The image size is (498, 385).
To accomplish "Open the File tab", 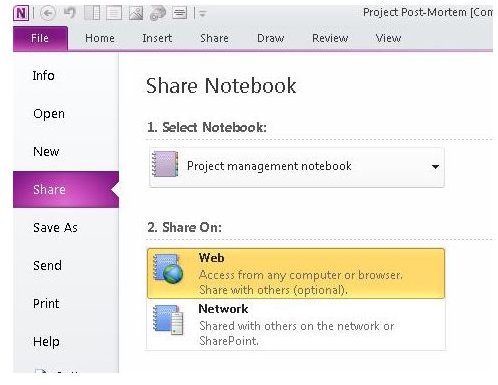I will (40, 38).
